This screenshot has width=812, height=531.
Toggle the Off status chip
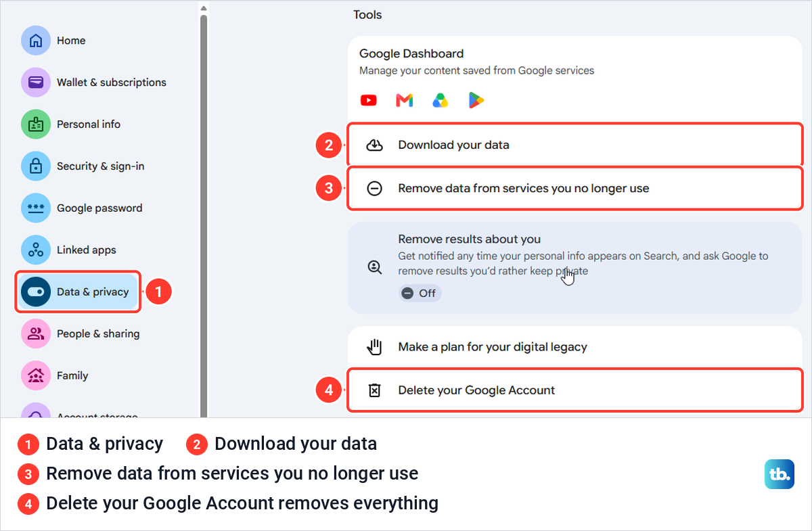tap(420, 294)
